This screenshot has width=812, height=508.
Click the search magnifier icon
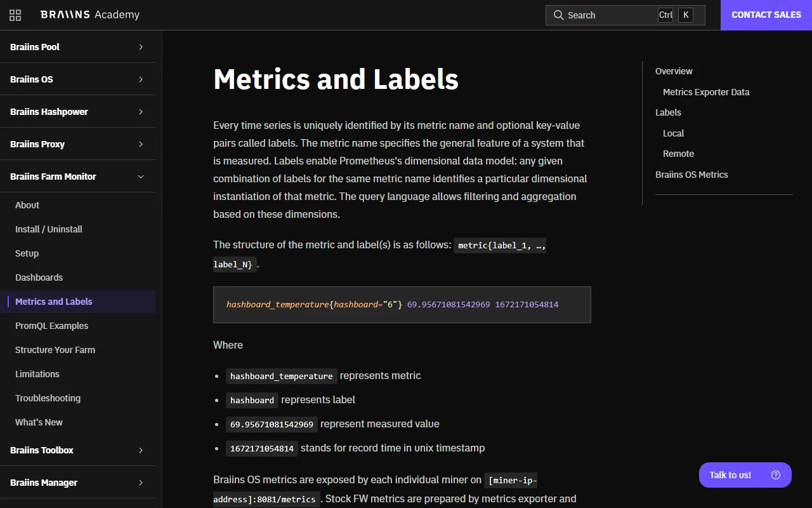click(x=558, y=15)
